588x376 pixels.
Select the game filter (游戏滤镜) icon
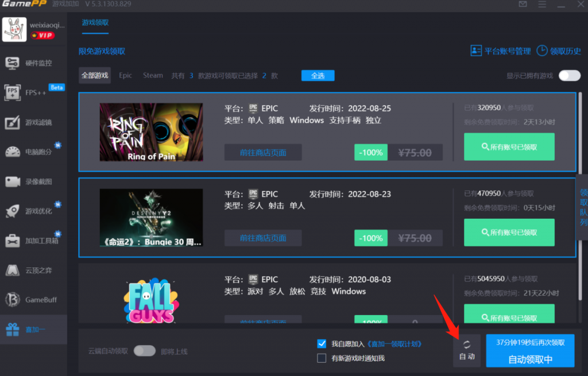click(x=13, y=122)
